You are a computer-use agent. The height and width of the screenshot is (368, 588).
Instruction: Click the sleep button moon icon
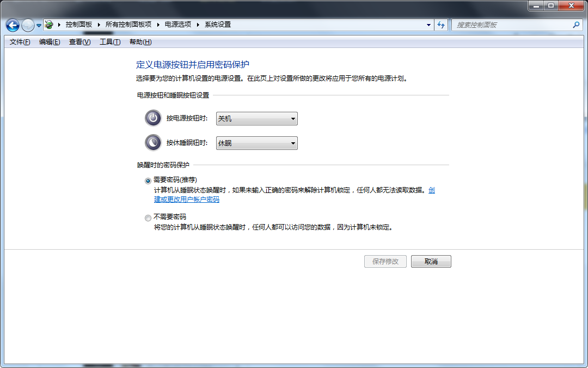point(153,143)
